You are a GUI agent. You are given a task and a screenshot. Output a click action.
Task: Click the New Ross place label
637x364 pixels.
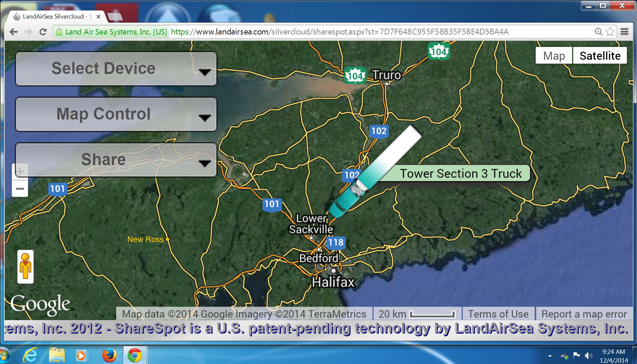pos(146,239)
